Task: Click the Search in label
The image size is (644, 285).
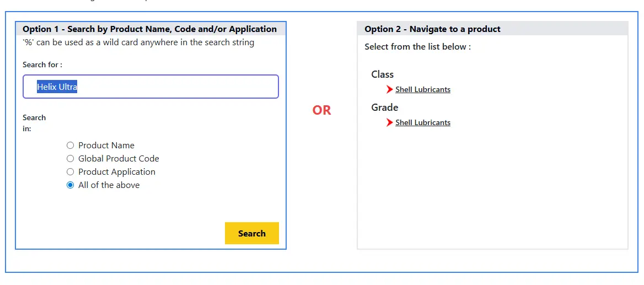Action: pyautogui.click(x=34, y=123)
